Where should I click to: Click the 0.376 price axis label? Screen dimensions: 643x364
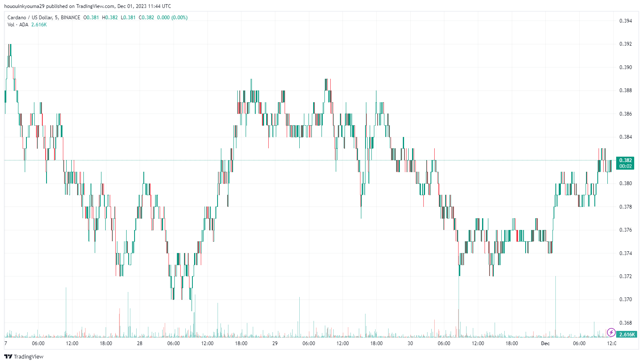[x=625, y=230]
